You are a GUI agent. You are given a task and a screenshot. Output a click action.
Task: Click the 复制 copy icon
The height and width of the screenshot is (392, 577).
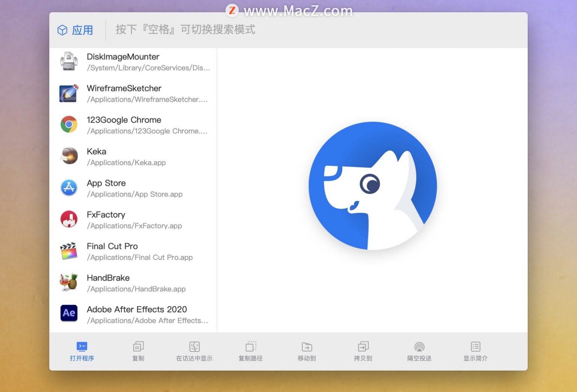(138, 346)
